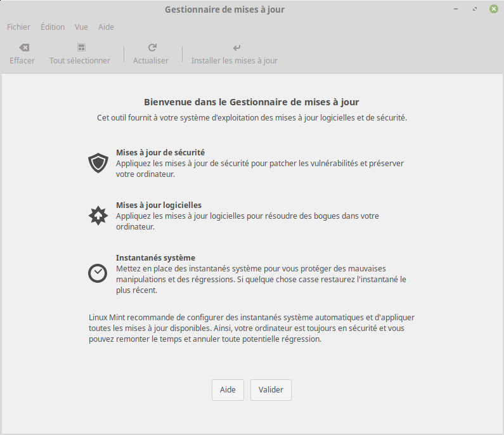Minimize the update manager window
The image size is (504, 435).
[456, 10]
